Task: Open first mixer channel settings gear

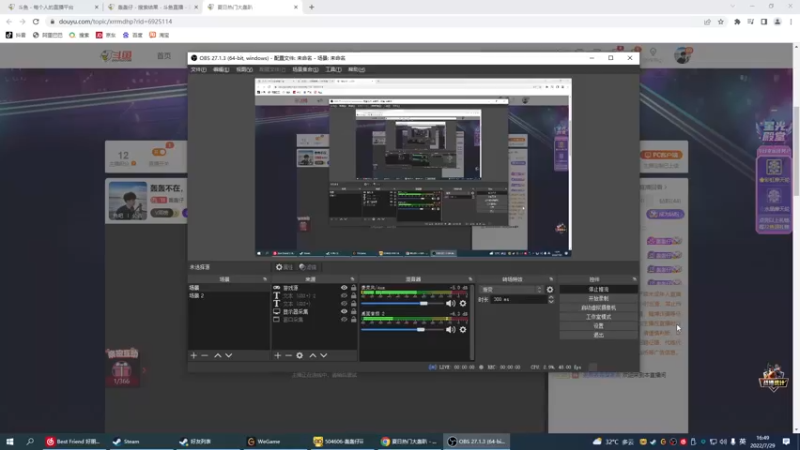Action: point(463,303)
